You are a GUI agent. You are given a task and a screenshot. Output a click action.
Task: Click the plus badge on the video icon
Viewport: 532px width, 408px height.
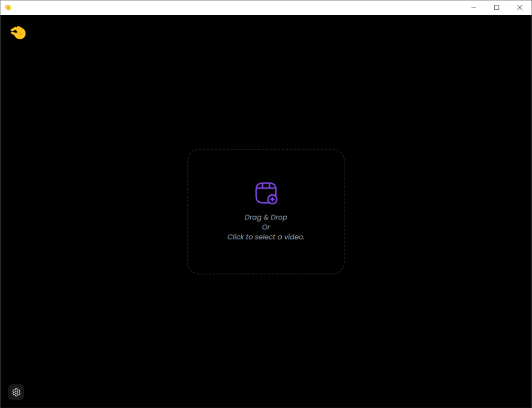coord(272,199)
